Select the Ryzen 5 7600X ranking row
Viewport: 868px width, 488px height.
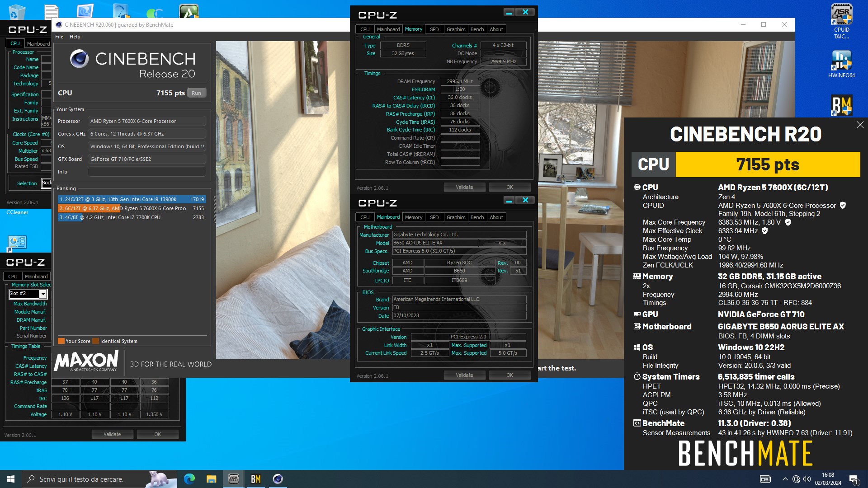(132, 208)
